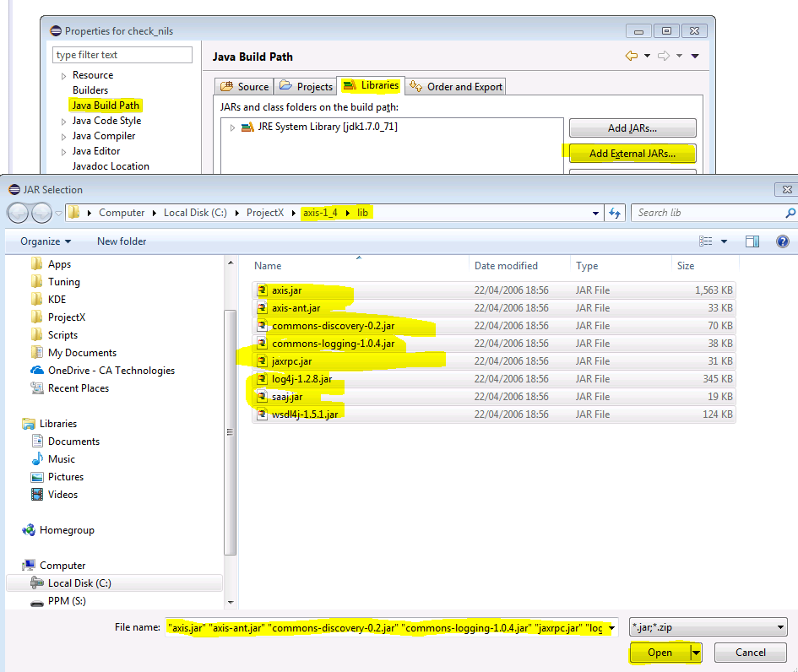Viewport: 798px width, 672px height.
Task: Select the jaxrpc.jar file icon
Action: pyautogui.click(x=262, y=361)
